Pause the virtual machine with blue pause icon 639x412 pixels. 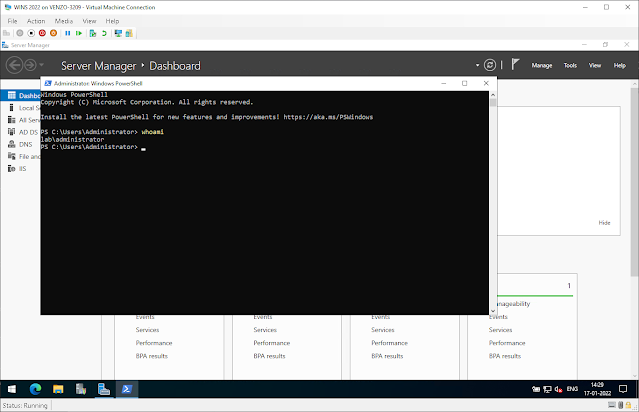click(x=68, y=33)
